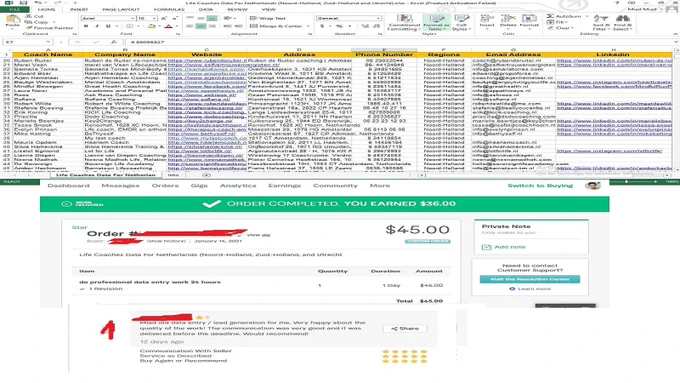Click AutoSum
This screenshot has width=680, height=383.
pyautogui.click(x=564, y=16)
